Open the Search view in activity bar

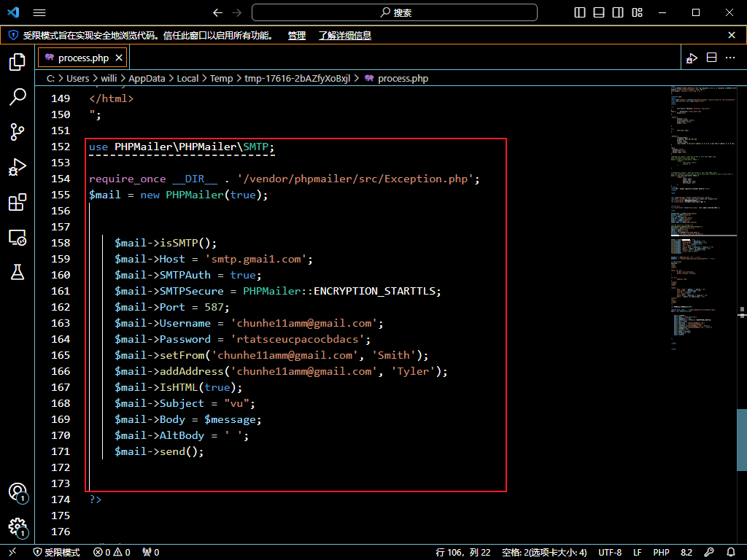(x=18, y=96)
